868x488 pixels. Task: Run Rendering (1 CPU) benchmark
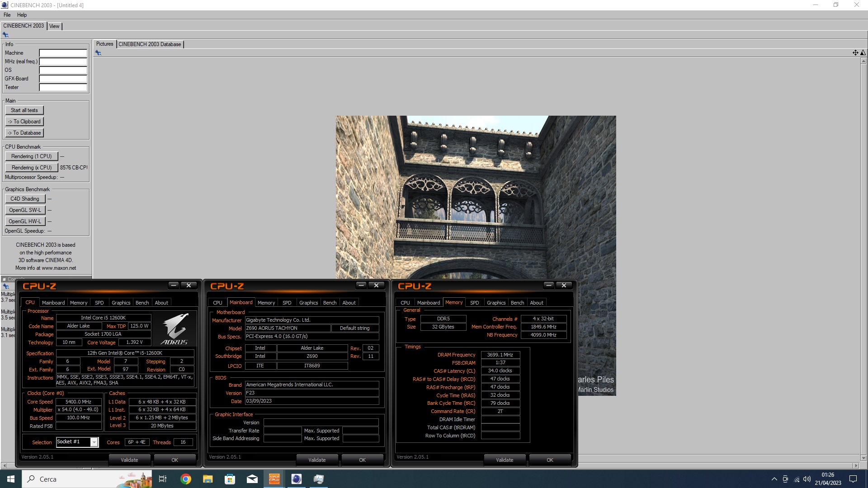[x=32, y=156]
